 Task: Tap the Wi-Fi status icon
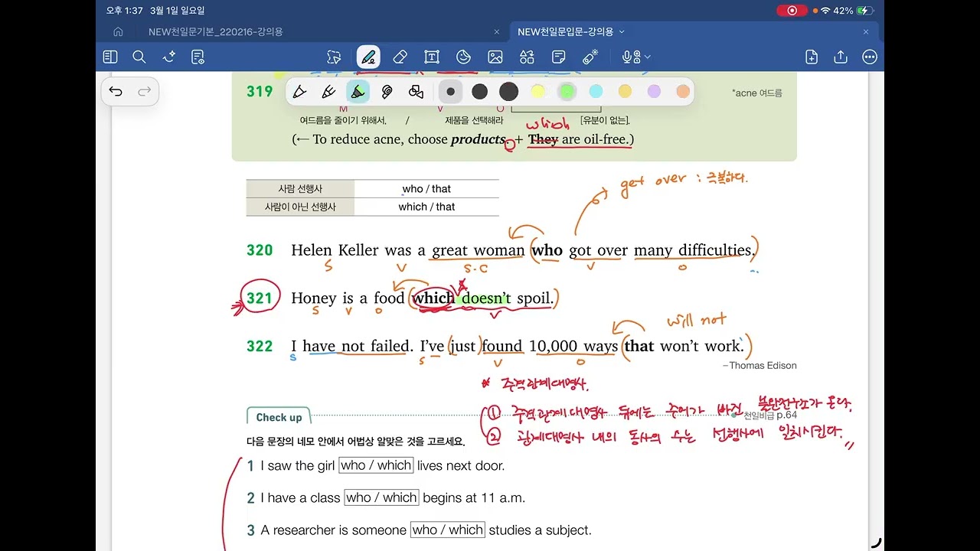[825, 11]
